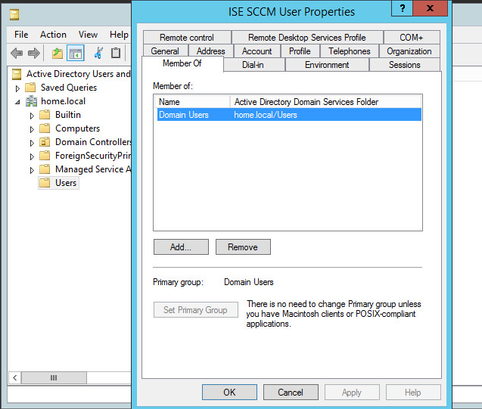Viewport: 482px width, 409px height.
Task: Expand the Saved Queries node
Action: 17,88
